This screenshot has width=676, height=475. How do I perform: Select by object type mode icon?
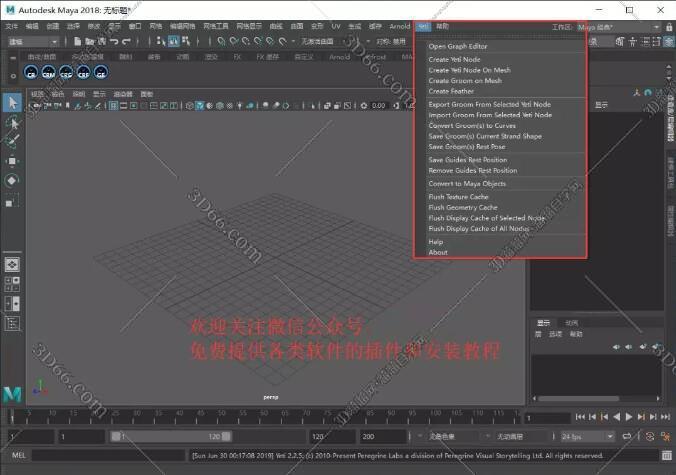tap(174, 41)
